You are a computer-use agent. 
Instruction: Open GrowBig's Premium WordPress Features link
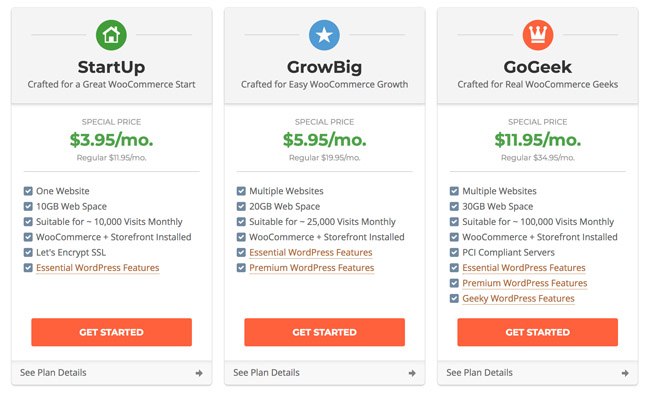(312, 268)
